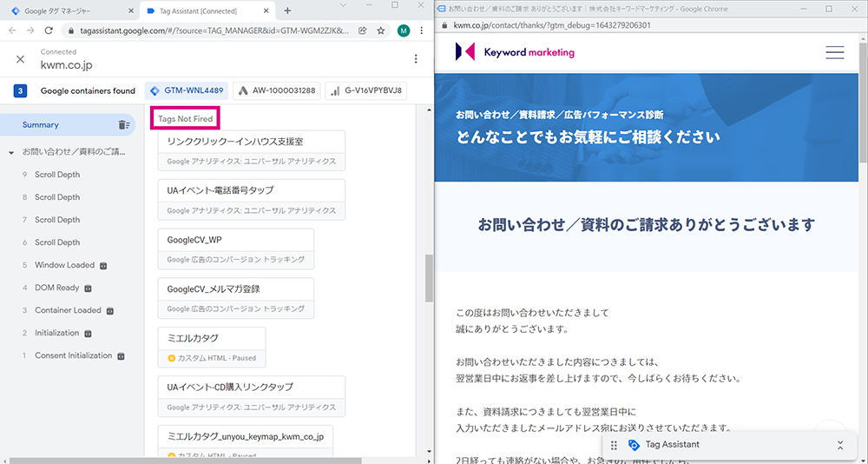Open the UAイベント-電話番号タップ tag card
The width and height of the screenshot is (868, 464).
coord(252,200)
